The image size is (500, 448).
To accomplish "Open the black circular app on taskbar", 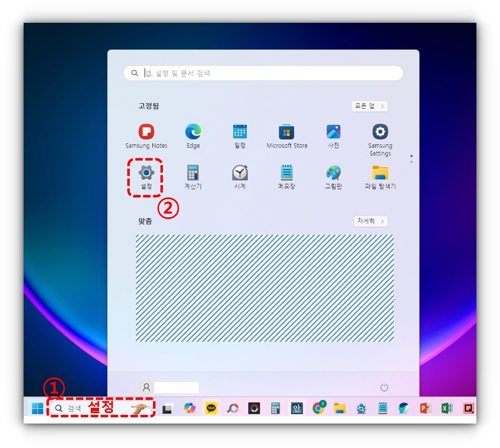I will pyautogui.click(x=254, y=409).
